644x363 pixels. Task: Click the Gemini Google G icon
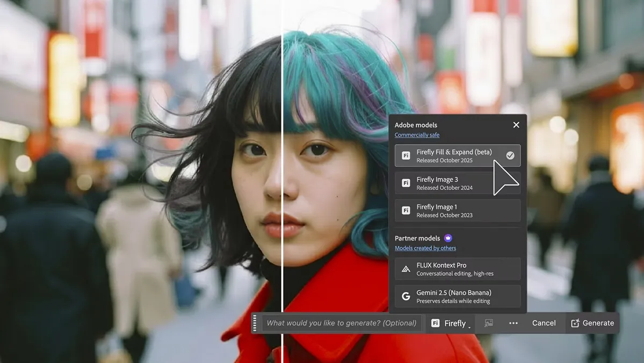pyautogui.click(x=406, y=296)
